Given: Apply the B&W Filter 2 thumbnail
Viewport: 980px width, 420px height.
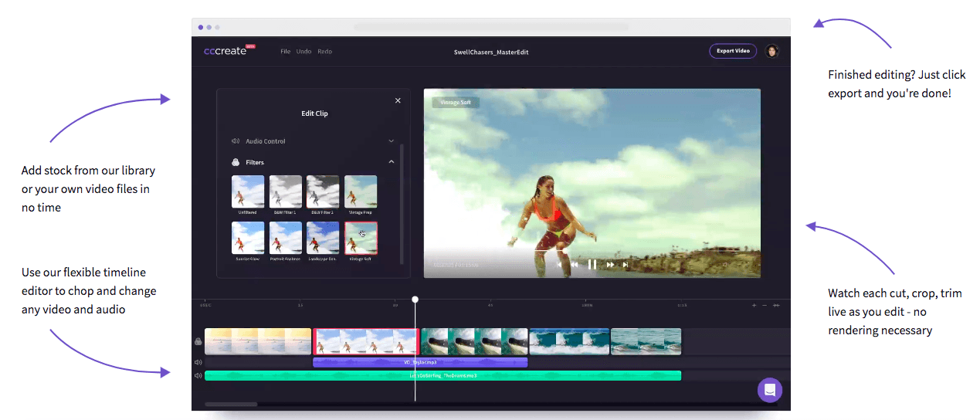Looking at the screenshot, I should tap(323, 191).
